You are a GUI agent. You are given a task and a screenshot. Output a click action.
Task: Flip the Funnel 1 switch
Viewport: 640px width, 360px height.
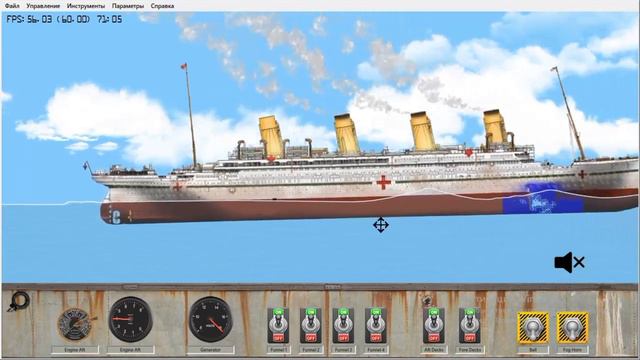[278, 326]
